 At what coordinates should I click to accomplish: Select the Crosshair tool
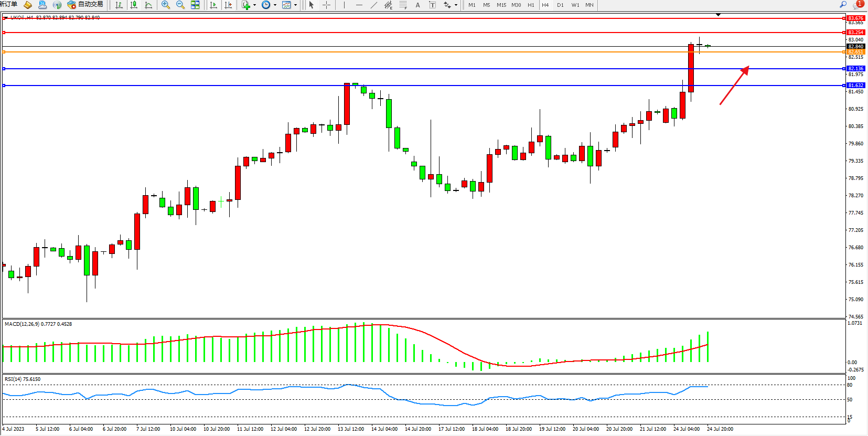326,5
